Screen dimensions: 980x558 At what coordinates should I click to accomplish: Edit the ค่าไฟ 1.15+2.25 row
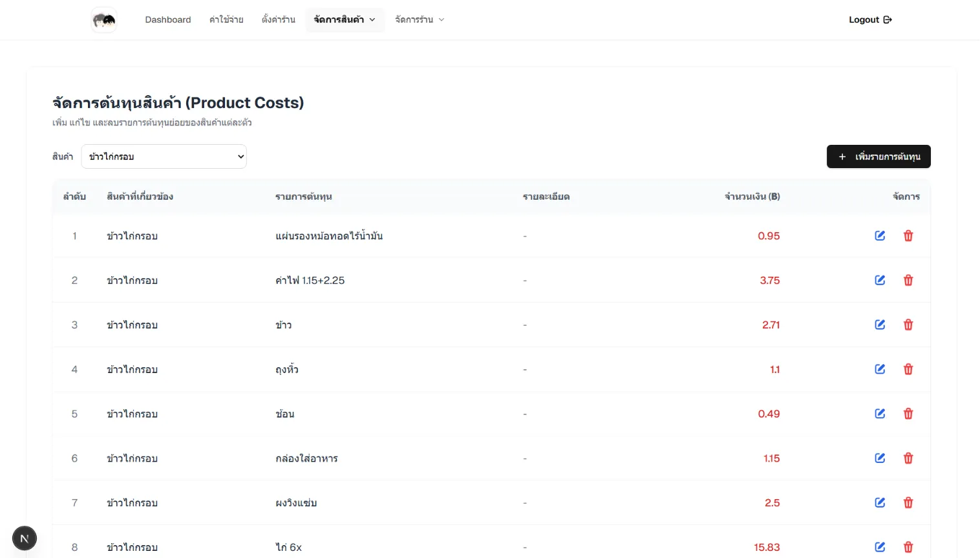pyautogui.click(x=880, y=280)
